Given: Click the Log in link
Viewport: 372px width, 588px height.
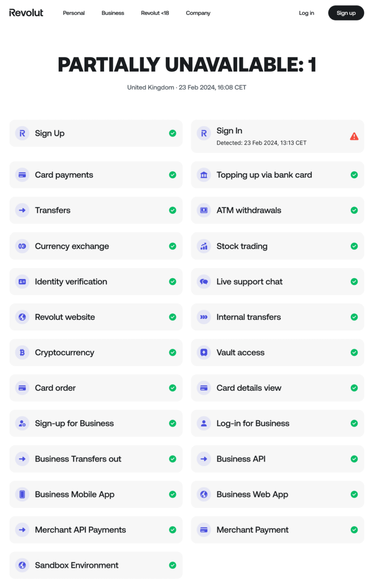Looking at the screenshot, I should coord(306,13).
